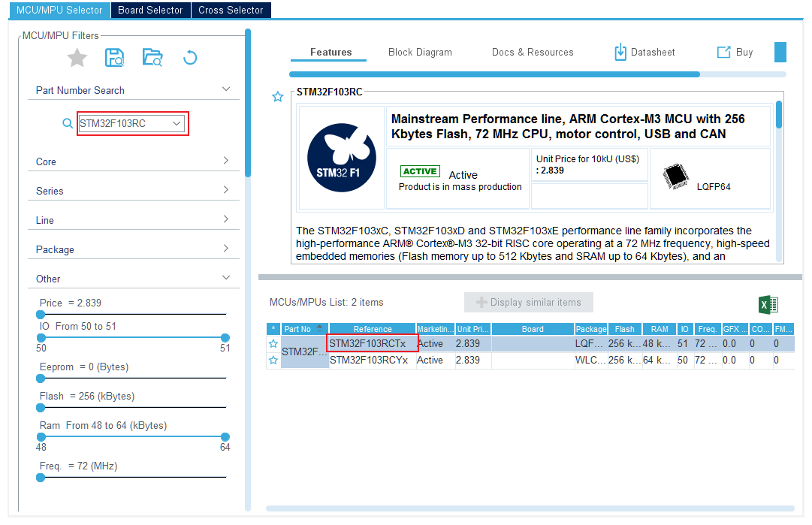Sort list by Reference column header
The image size is (812, 525).
point(373,329)
